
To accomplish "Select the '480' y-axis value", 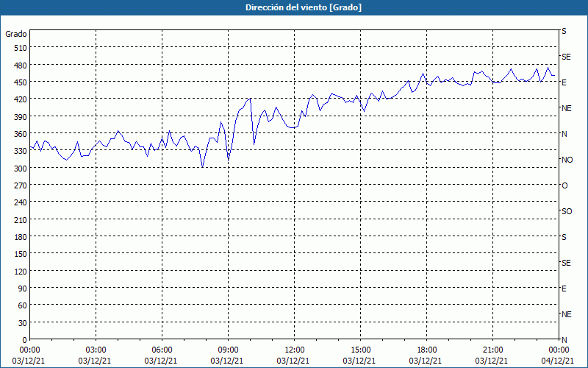I will 21,66.
